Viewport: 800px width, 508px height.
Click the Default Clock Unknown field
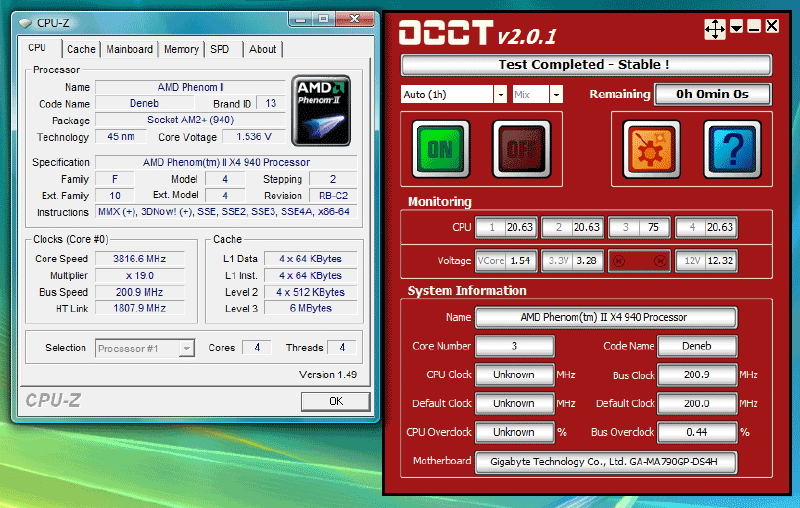pyautogui.click(x=514, y=403)
